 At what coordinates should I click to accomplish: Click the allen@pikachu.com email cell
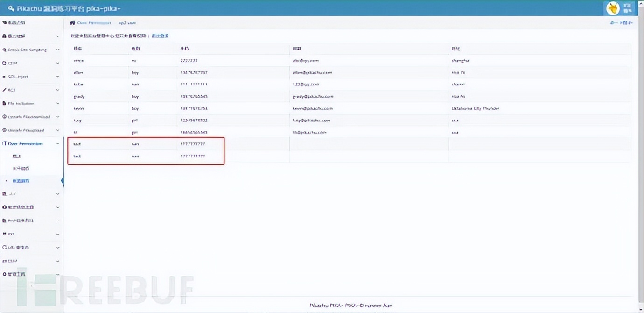pos(312,72)
